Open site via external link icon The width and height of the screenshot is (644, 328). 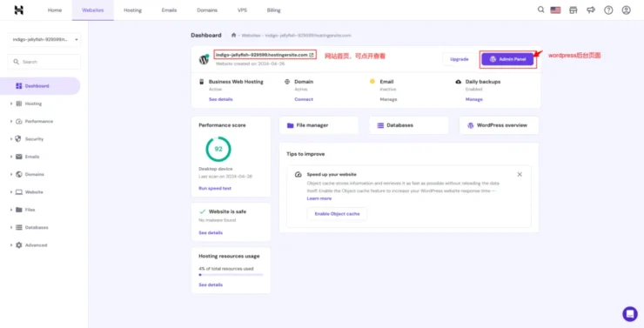tap(312, 55)
